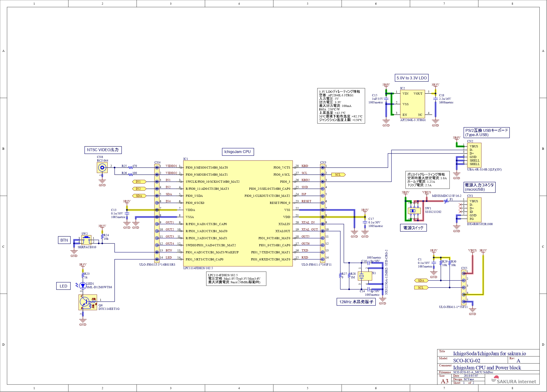The width and height of the screenshot is (547, 392).
Task: Select the SW2 push button symbol
Action: tap(86, 240)
